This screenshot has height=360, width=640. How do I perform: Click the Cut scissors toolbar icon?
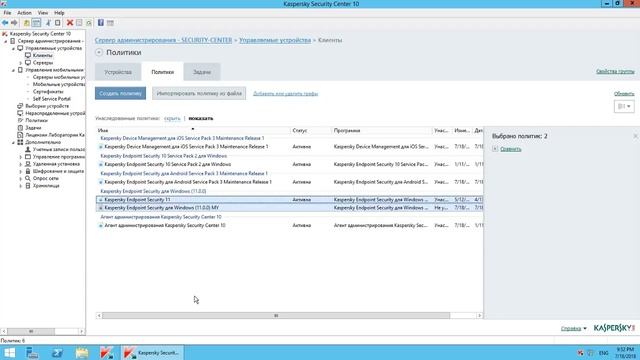48,23
